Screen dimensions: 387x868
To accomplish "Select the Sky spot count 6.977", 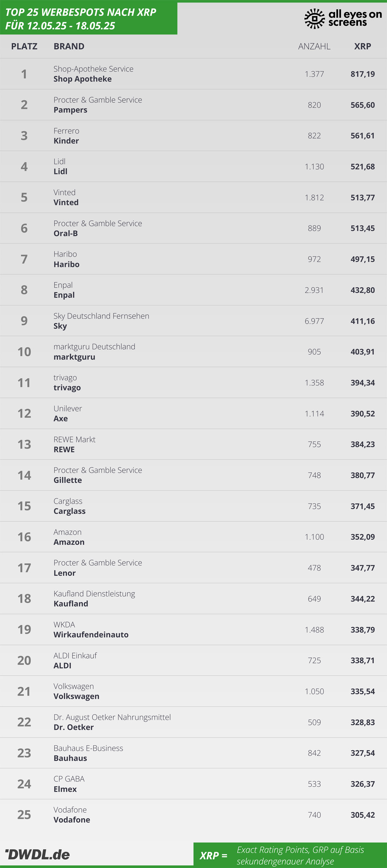I will point(314,321).
